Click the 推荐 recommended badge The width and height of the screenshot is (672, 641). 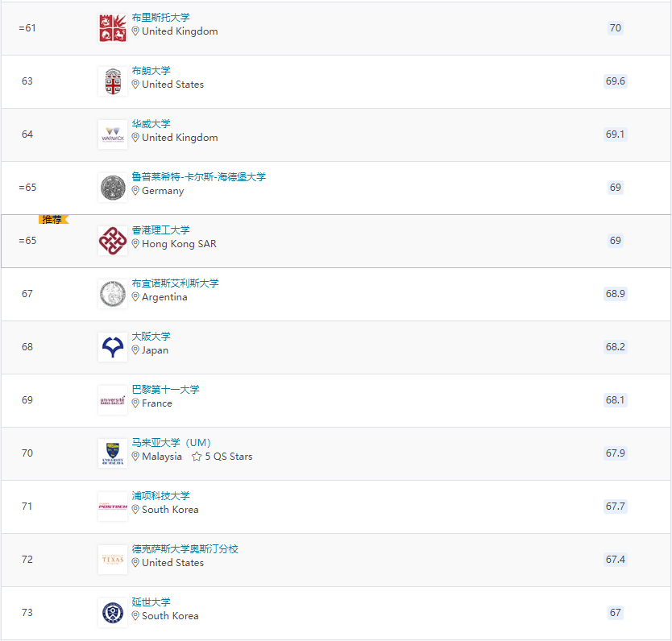coord(53,219)
